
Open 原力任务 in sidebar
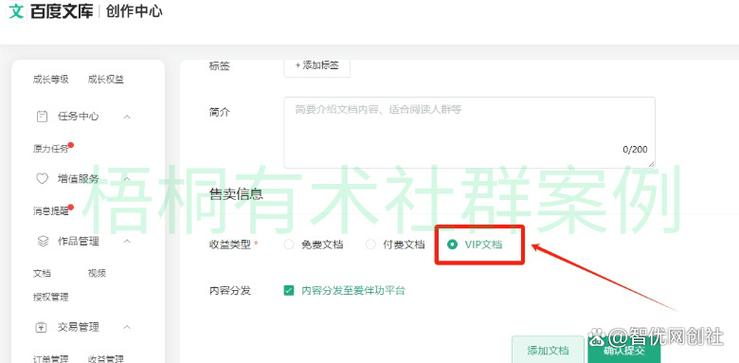pos(51,148)
